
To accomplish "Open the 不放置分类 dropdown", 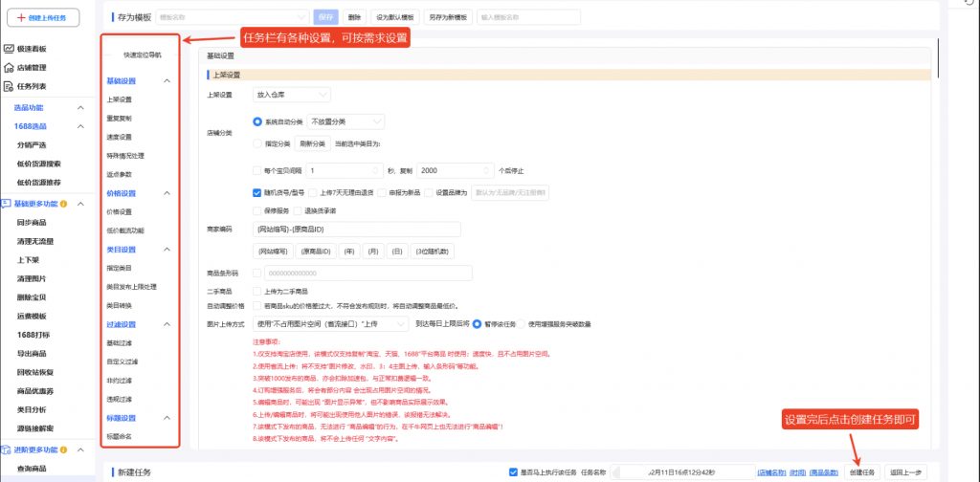I will click(x=345, y=121).
